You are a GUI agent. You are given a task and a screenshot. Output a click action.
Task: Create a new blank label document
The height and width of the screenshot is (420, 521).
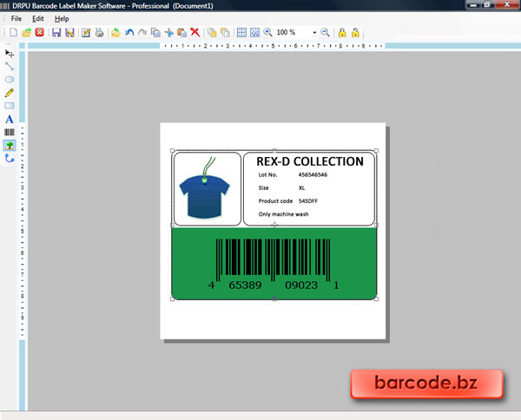[x=14, y=32]
